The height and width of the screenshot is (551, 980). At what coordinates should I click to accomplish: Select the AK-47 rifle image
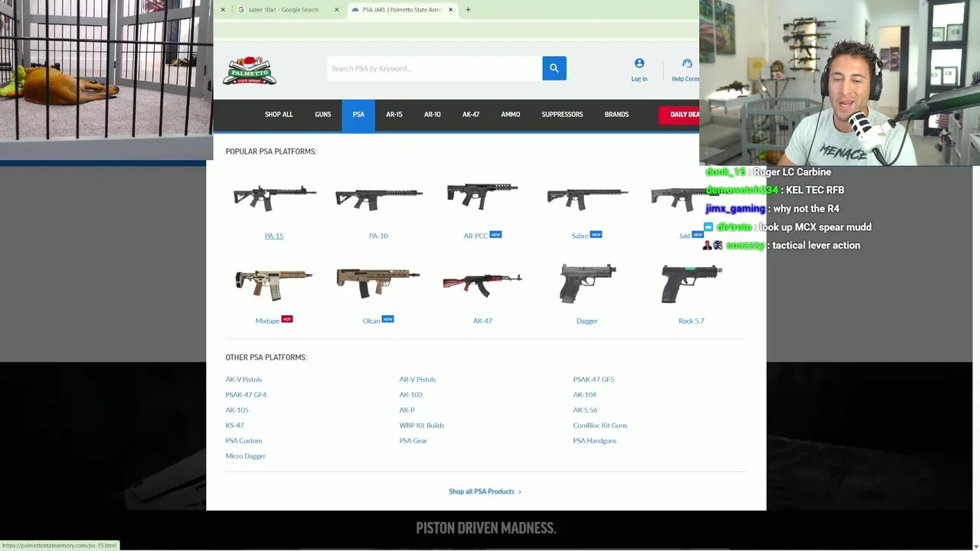(482, 285)
